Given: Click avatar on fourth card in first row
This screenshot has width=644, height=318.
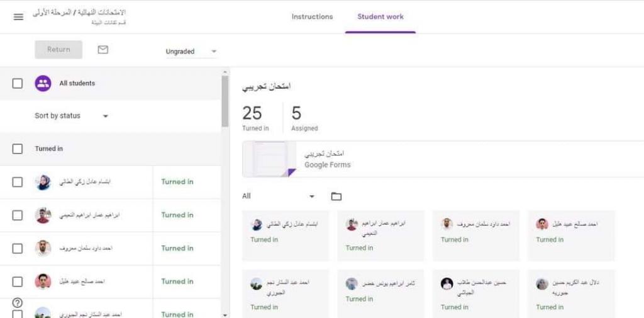Looking at the screenshot, I should pos(542,224).
